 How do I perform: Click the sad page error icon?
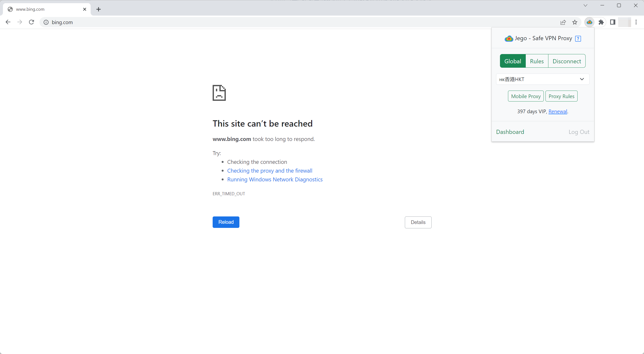click(x=219, y=93)
